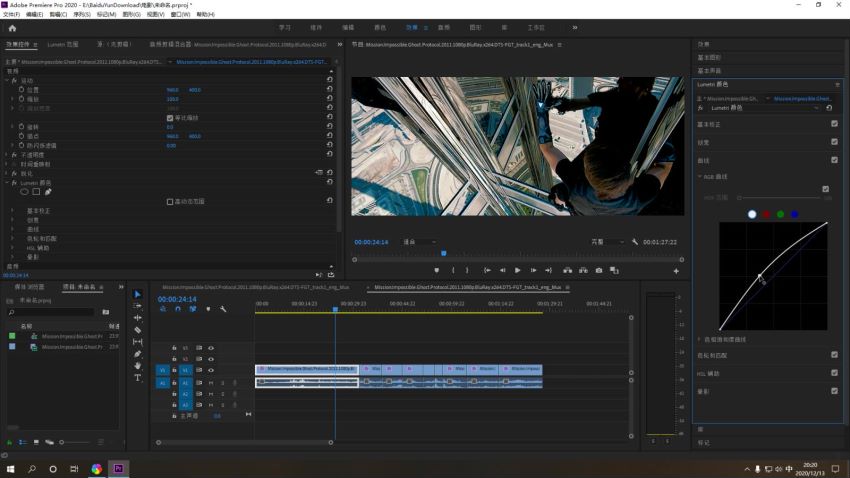
Task: Collapse the Lumetri Color effect group
Action: 7,183
